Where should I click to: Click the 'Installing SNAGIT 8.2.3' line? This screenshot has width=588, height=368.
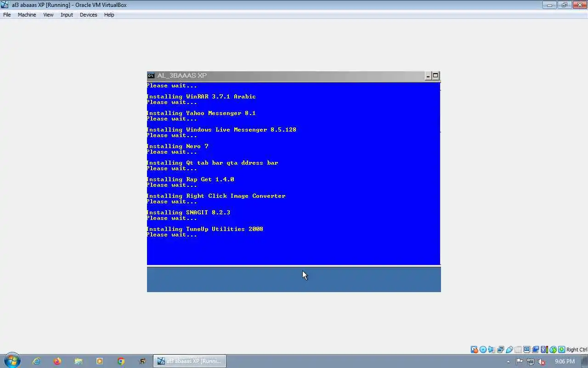click(188, 213)
